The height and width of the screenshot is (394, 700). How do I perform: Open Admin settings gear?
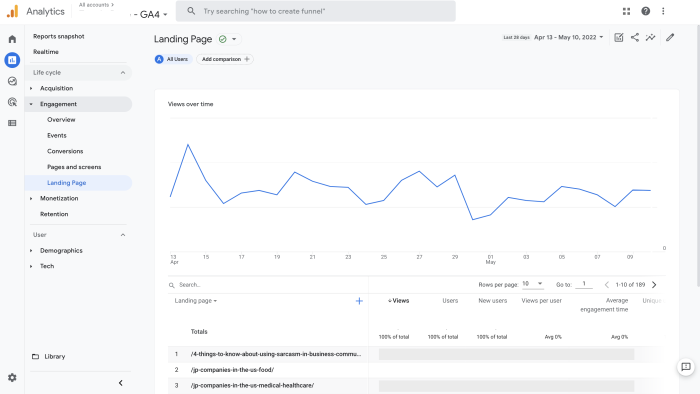coord(12,377)
